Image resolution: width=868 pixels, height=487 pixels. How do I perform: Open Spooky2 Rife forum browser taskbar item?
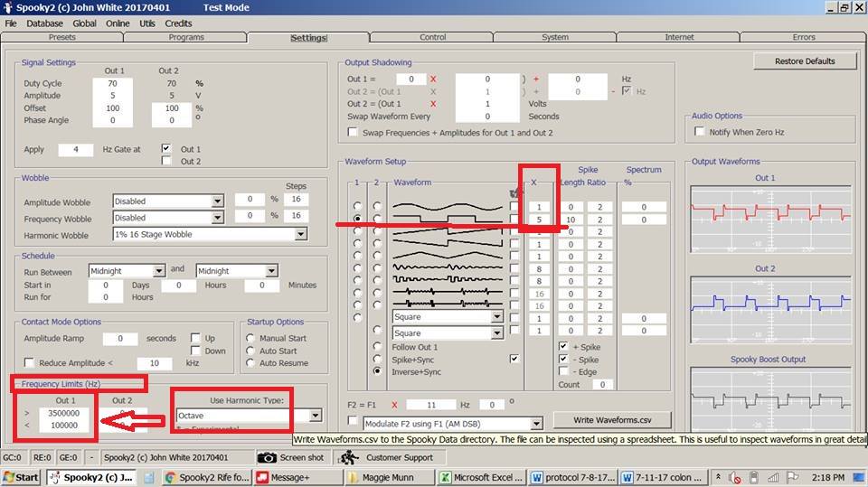click(x=208, y=477)
